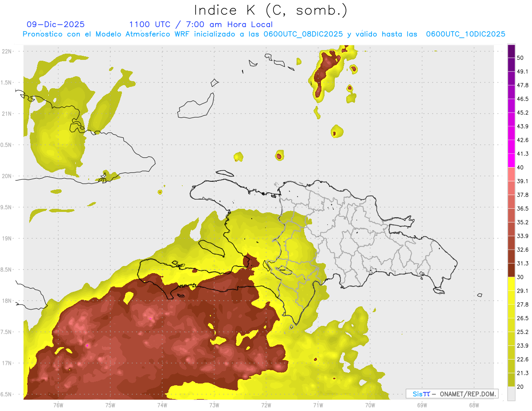The width and height of the screenshot is (532, 411).
Task: Click the 18N latitude label
Action: pos(7,301)
